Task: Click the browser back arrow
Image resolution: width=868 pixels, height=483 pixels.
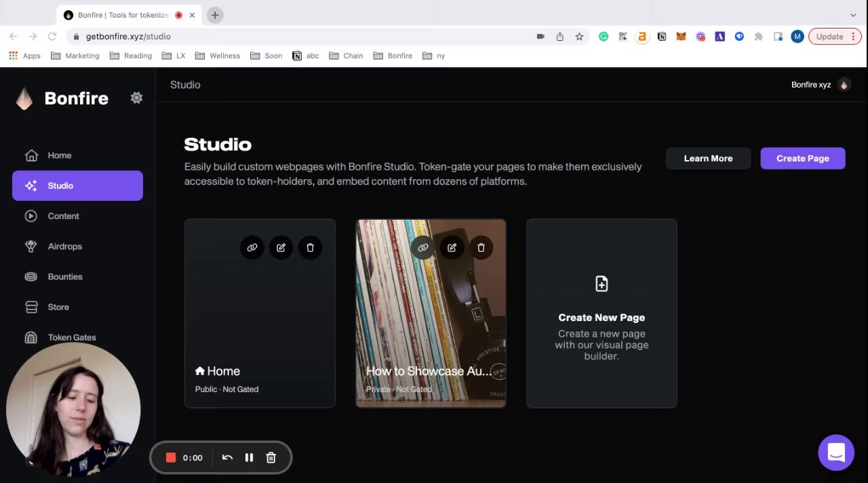Action: click(x=13, y=37)
